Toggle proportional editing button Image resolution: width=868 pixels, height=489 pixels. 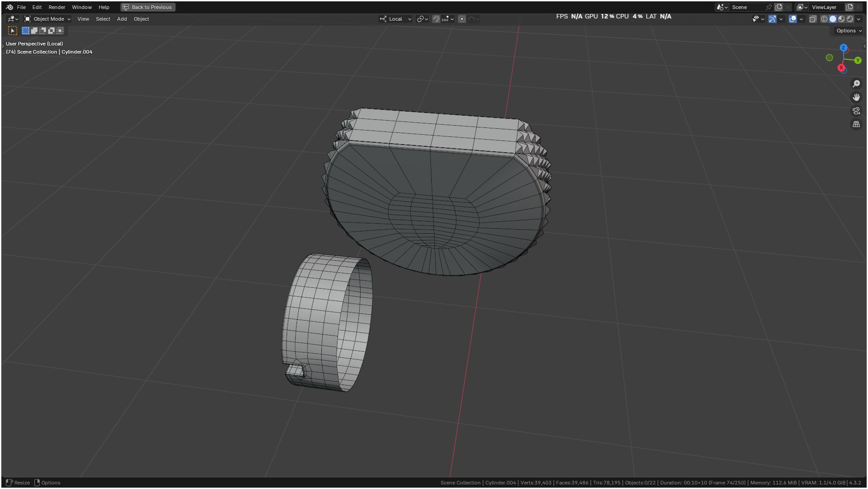click(x=462, y=19)
